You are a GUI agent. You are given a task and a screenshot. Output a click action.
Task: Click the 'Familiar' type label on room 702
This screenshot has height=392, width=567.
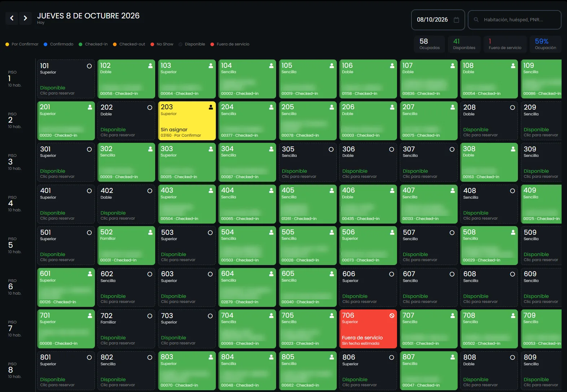click(x=108, y=322)
